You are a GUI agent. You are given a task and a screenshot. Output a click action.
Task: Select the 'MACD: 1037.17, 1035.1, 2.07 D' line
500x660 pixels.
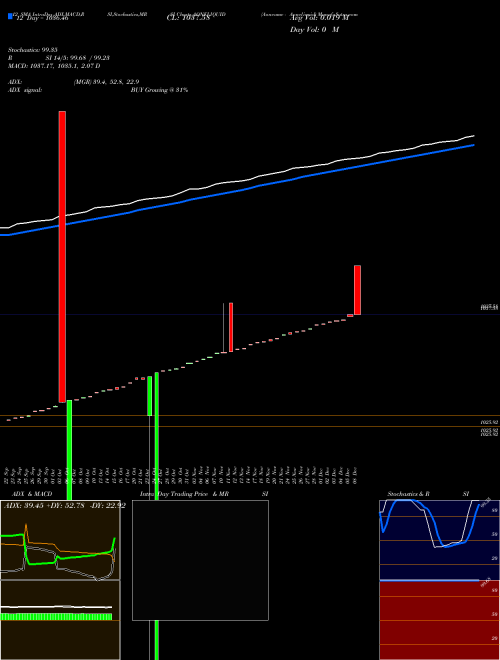coord(54,66)
